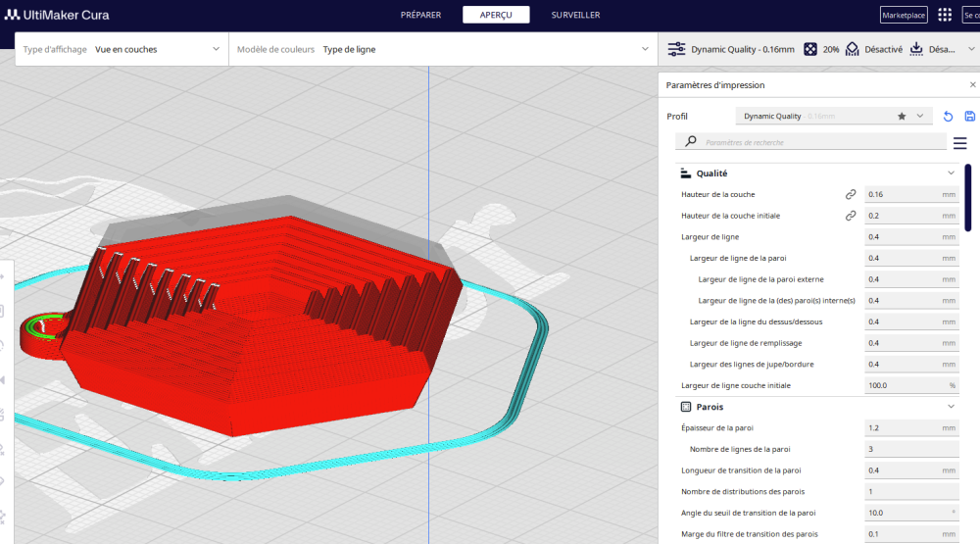This screenshot has width=980, height=544.
Task: Open the Modèle de couleurs dropdown
Action: [x=443, y=49]
